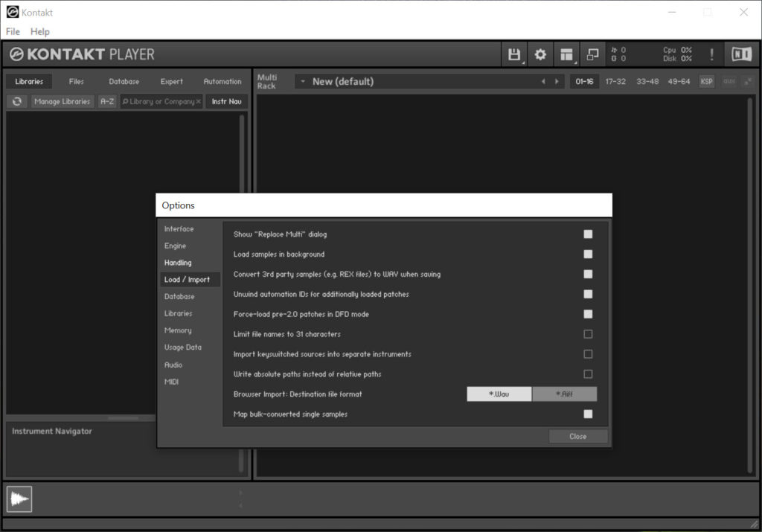This screenshot has width=762, height=532.
Task: Click the Cpu / Disk usage meter
Action: pyautogui.click(x=677, y=54)
